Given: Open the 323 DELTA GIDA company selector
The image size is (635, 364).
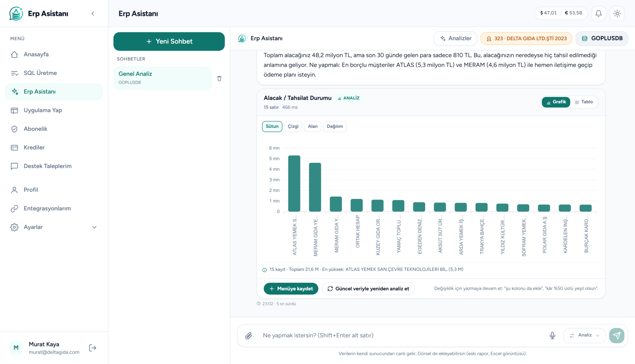Looking at the screenshot, I should click(526, 39).
